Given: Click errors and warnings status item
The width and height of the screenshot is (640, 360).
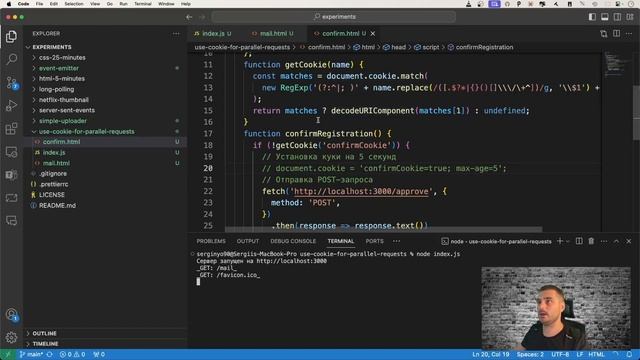Looking at the screenshot, I should 72,354.
